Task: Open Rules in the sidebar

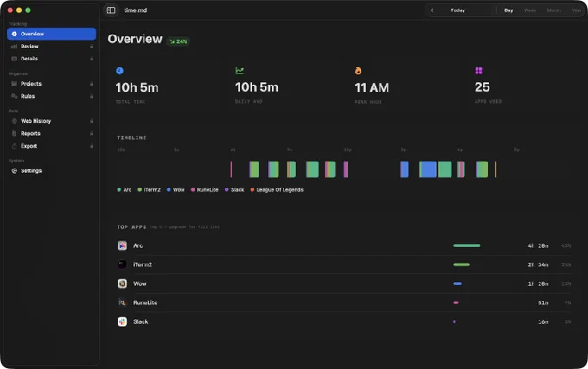Action: (x=51, y=96)
